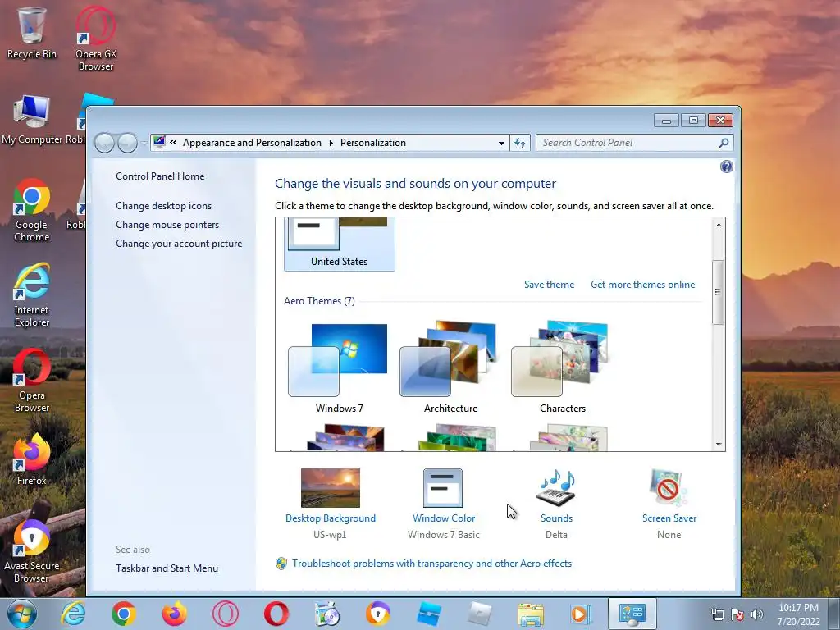Open Change mouse pointers
The image size is (840, 630).
[167, 225]
